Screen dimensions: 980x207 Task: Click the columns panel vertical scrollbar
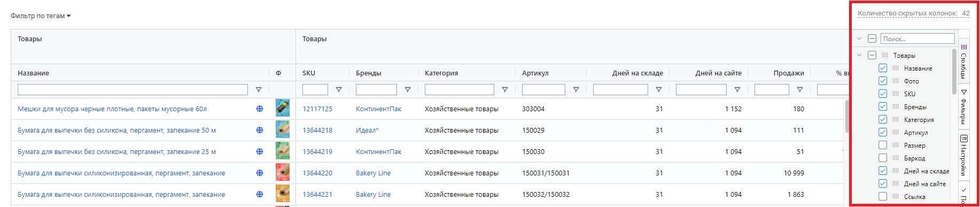point(954,72)
